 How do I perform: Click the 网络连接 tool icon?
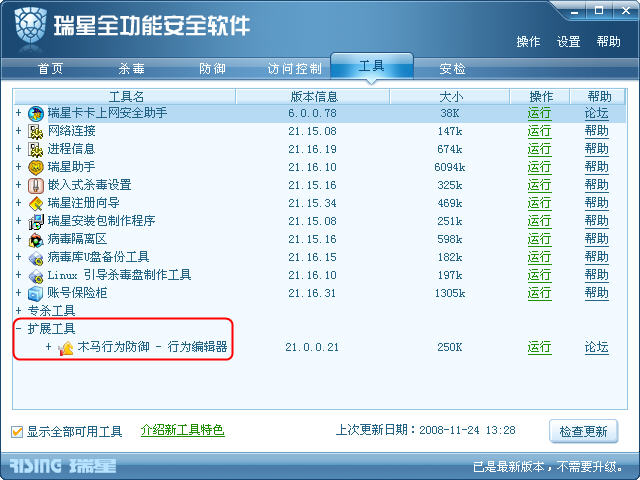36,131
